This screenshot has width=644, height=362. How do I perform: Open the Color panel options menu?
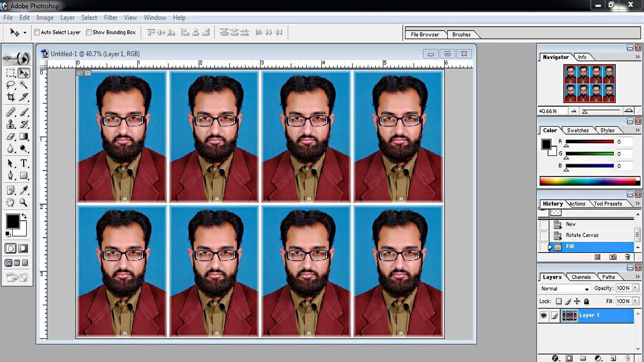coord(638,130)
